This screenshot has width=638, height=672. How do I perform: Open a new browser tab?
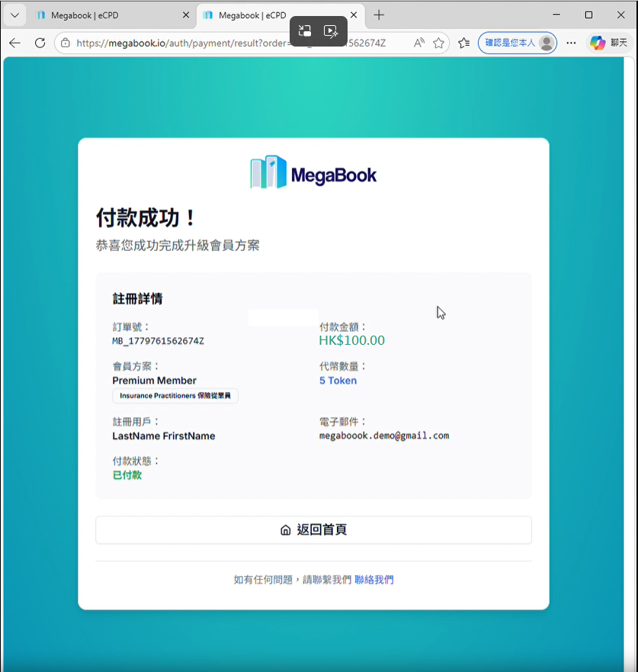point(379,15)
